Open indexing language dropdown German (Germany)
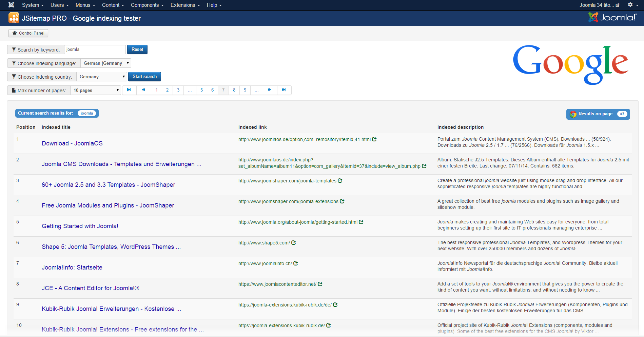Screen dimensions: 644x337 (x=106, y=63)
